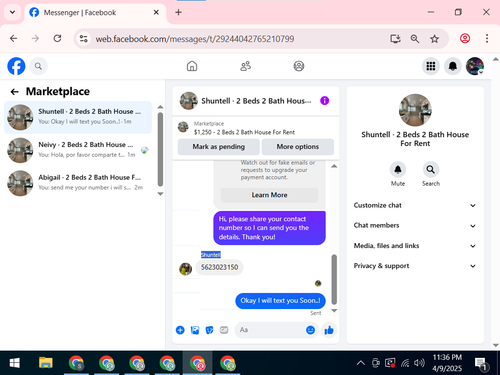The height and width of the screenshot is (375, 500).
Task: Choose a sticker icon in composer
Action: [209, 330]
